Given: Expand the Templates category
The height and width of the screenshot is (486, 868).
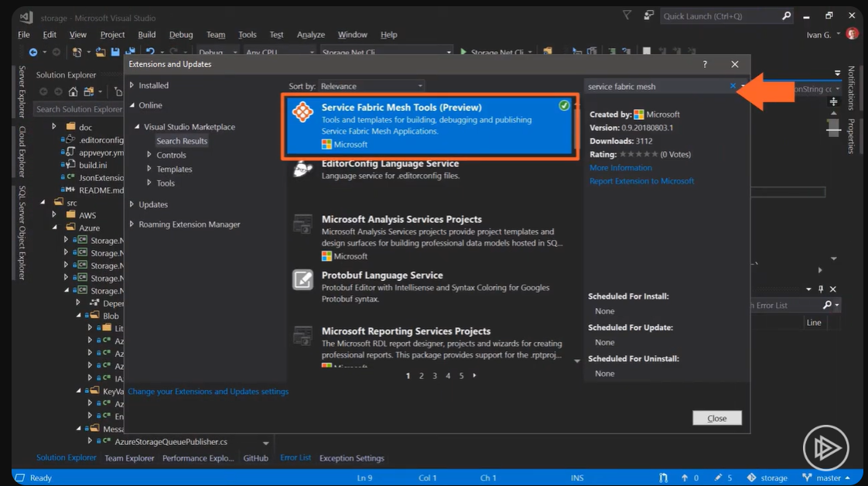Looking at the screenshot, I should 149,169.
